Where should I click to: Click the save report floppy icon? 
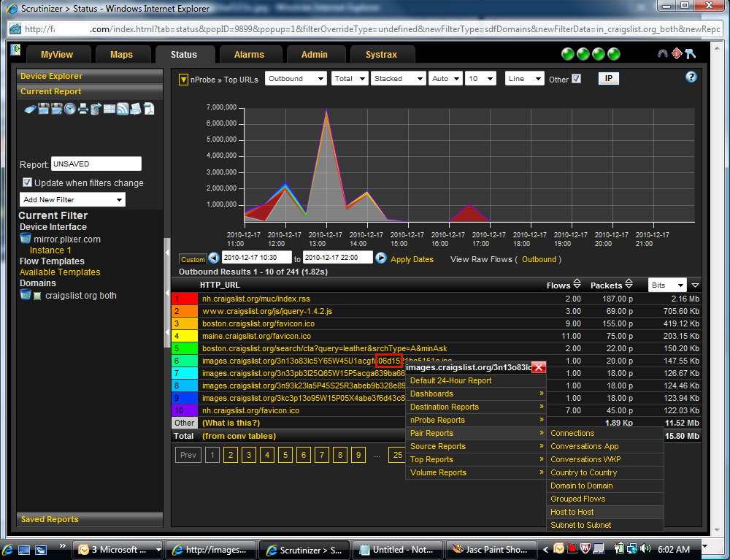coord(44,109)
